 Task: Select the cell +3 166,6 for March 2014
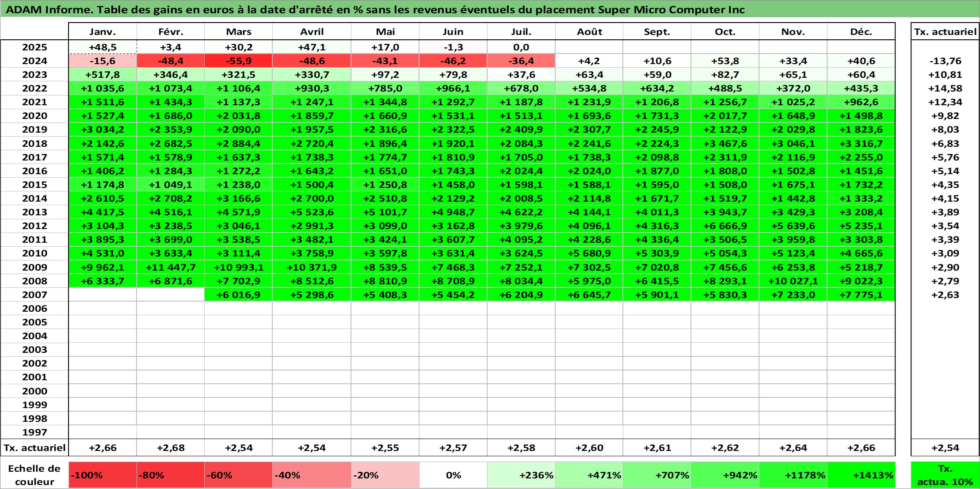click(x=239, y=199)
